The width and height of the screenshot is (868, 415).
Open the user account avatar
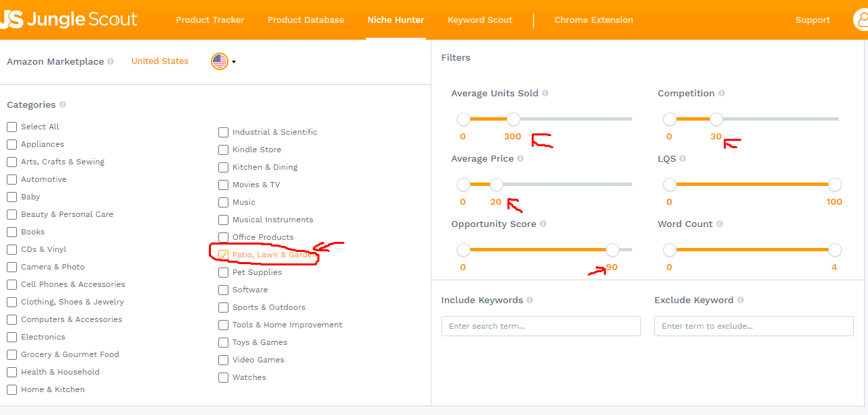point(861,20)
